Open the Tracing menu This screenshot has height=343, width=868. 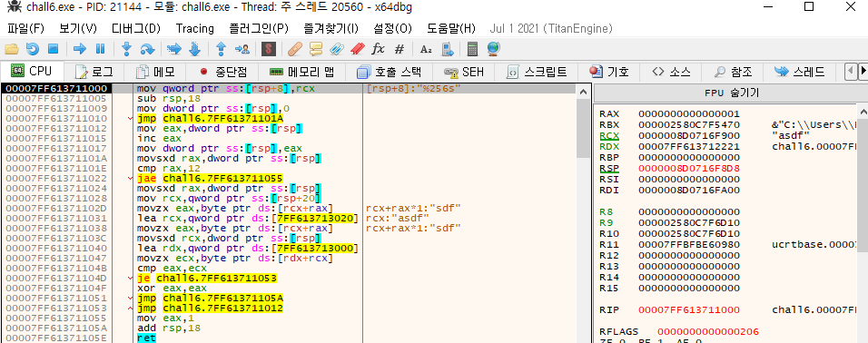(195, 28)
